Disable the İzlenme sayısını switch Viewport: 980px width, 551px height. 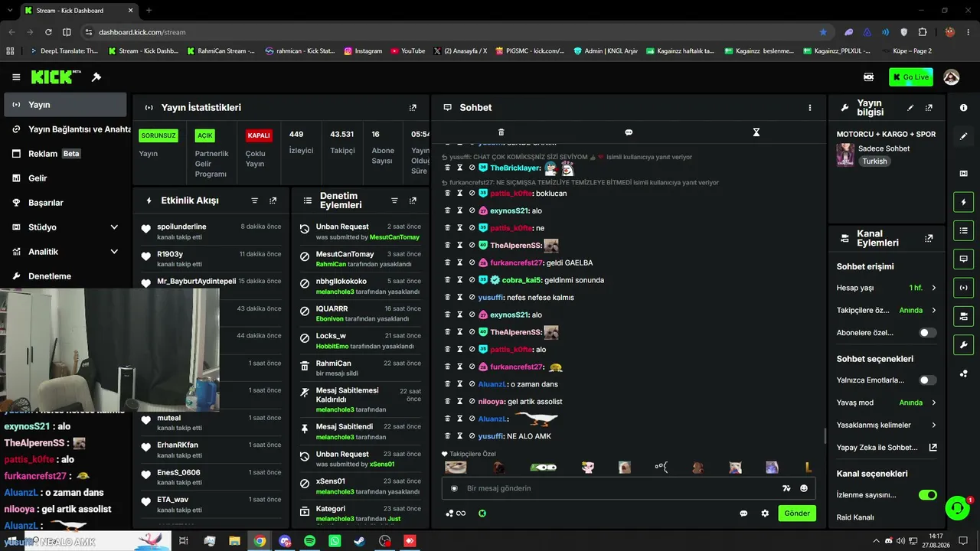927,495
